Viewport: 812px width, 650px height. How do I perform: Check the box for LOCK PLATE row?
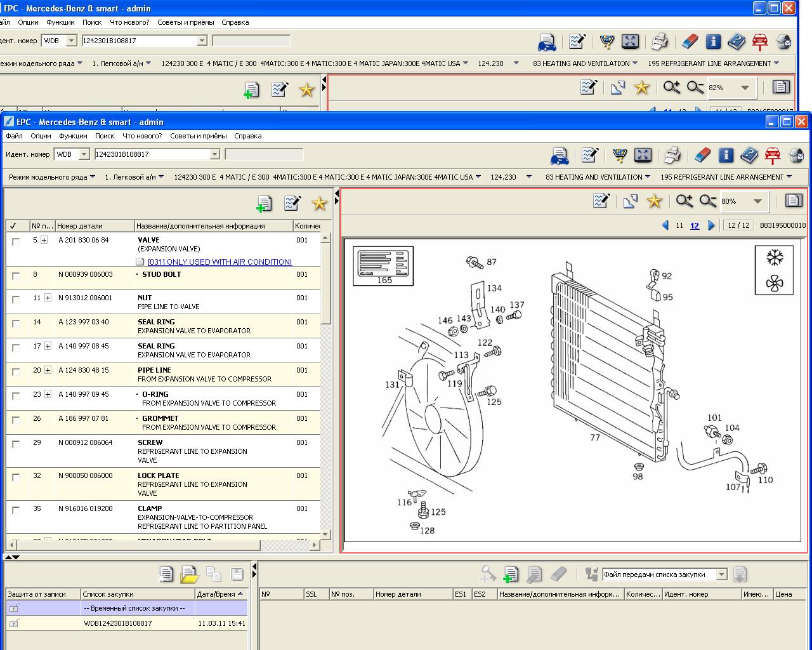click(16, 477)
